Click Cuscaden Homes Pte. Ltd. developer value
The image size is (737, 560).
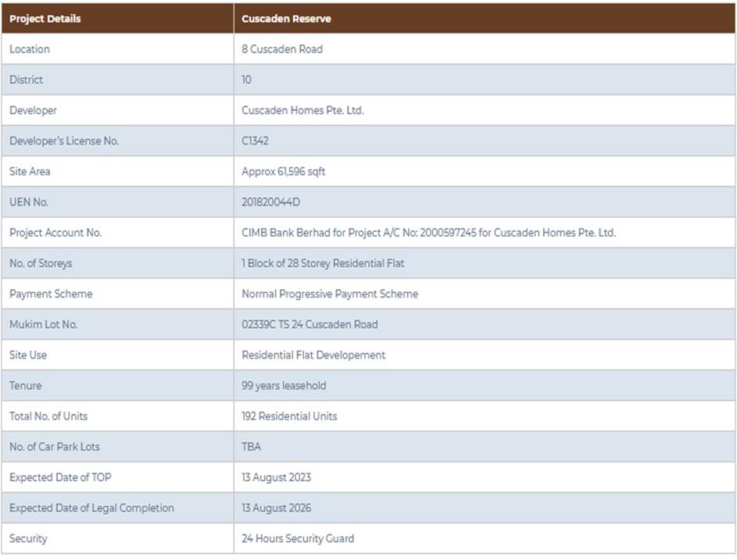point(302,110)
